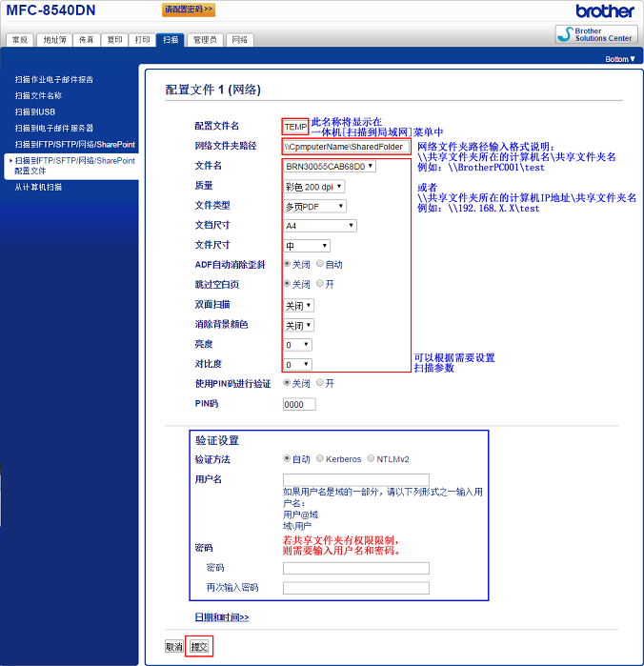Select 扫描到USB in the sidebar

[x=35, y=111]
